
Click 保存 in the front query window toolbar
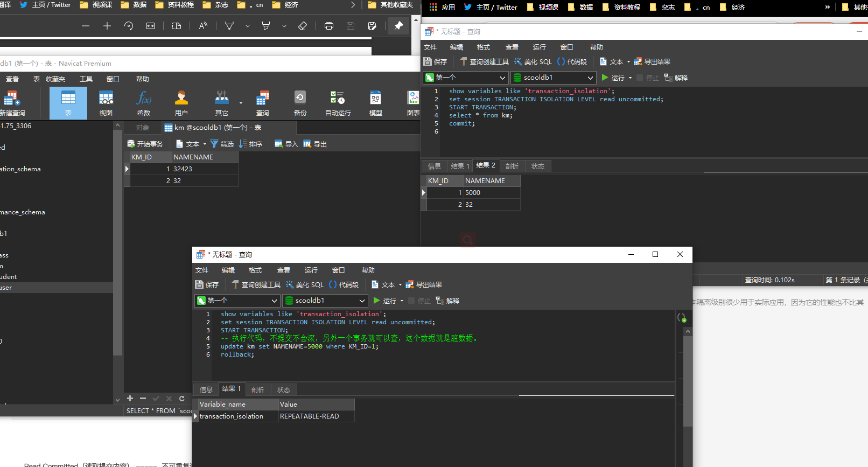[x=207, y=284]
